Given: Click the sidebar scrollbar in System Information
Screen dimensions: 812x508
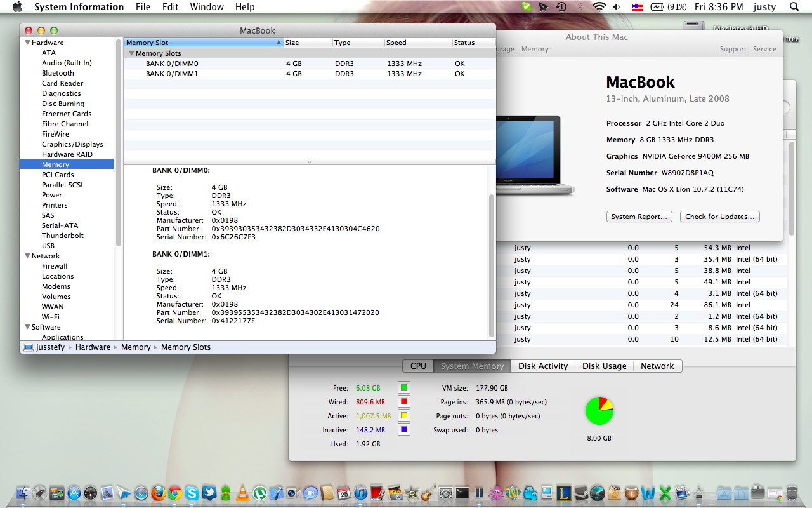Looking at the screenshot, I should pos(119,143).
